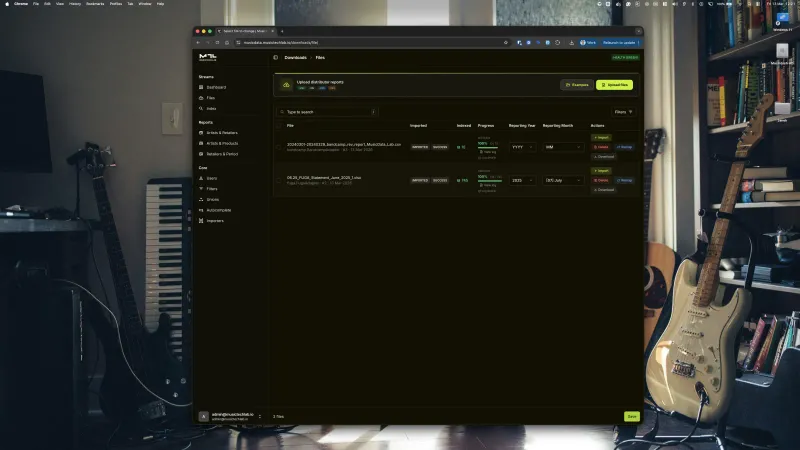Click the Health Green status badge
Screen dimensions: 800x450
pos(625,58)
